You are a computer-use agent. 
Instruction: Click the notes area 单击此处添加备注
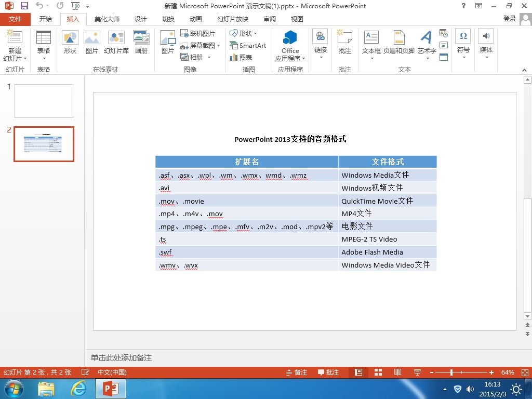coord(122,357)
